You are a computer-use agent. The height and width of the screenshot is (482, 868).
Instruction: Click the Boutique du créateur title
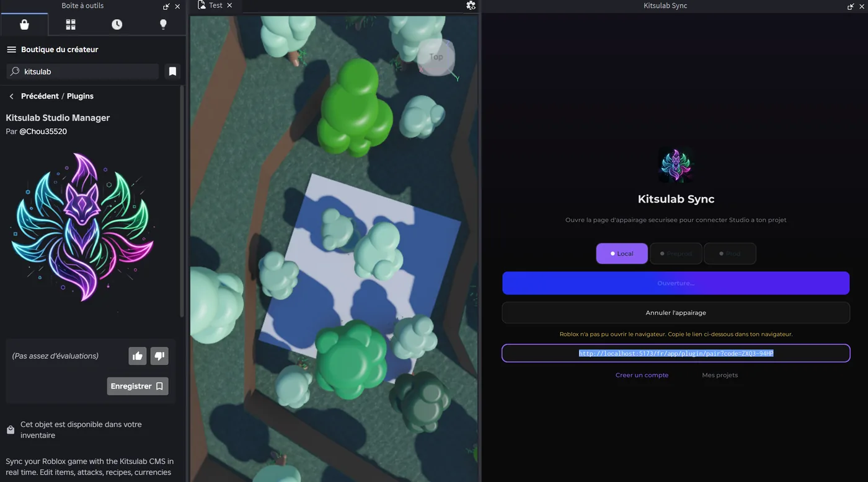[x=60, y=50]
